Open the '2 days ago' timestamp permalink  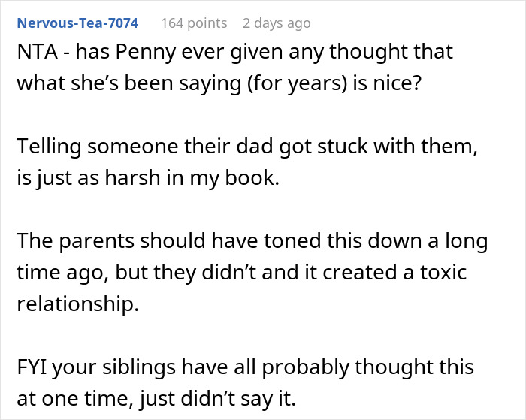277,23
